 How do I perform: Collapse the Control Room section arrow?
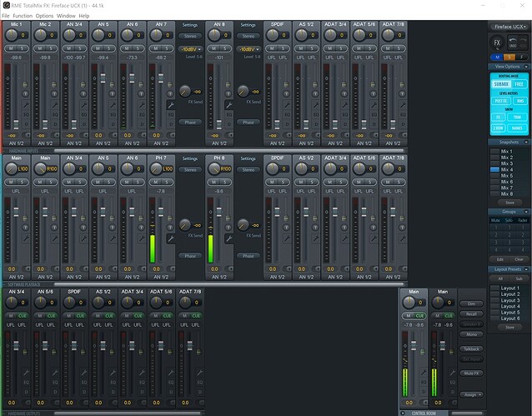[x=403, y=413]
